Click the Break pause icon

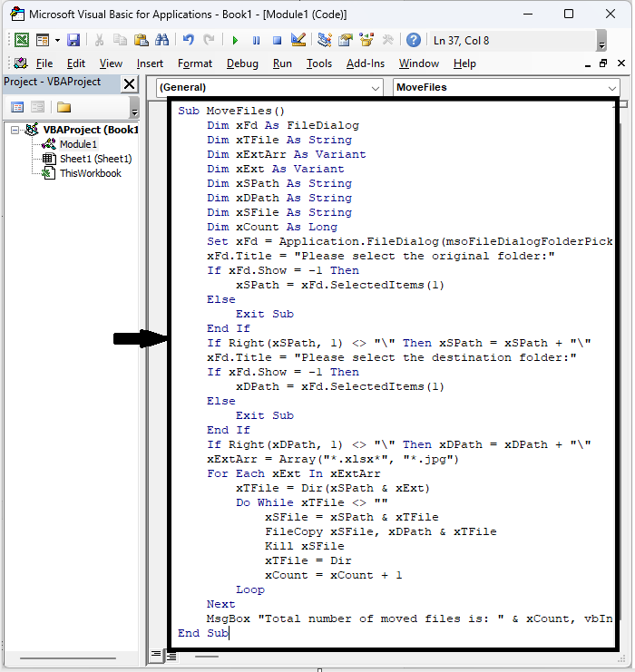[257, 41]
